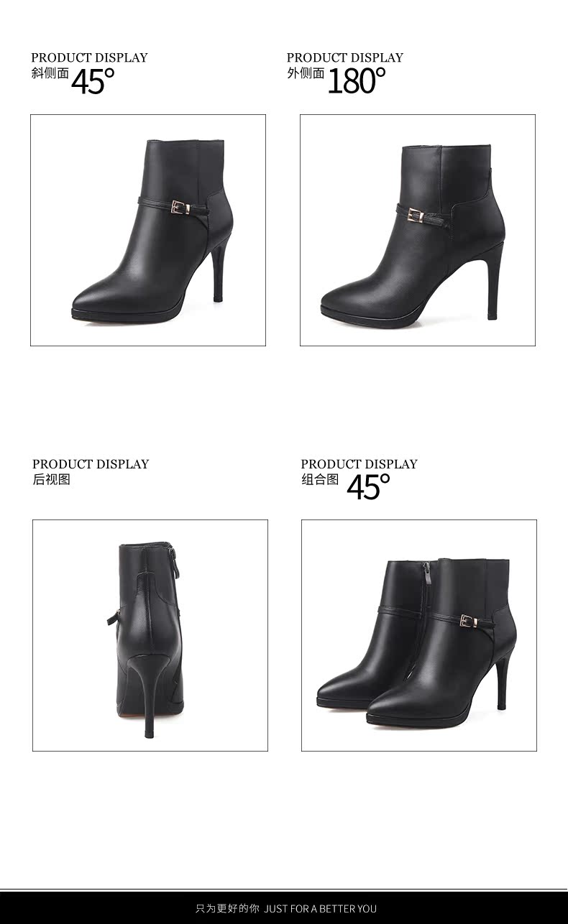This screenshot has height=924, width=568.
Task: Click the 45° text beside 斜侧面
Action: click(x=93, y=81)
